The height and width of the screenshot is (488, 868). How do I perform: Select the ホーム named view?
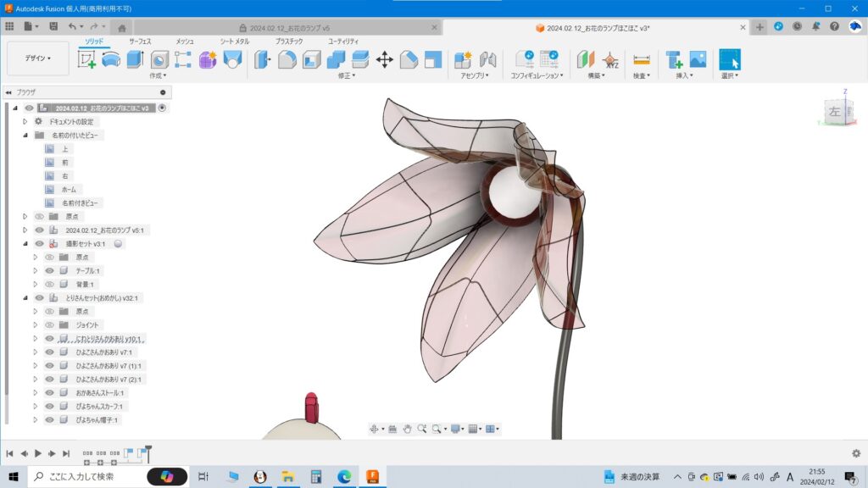tap(68, 190)
